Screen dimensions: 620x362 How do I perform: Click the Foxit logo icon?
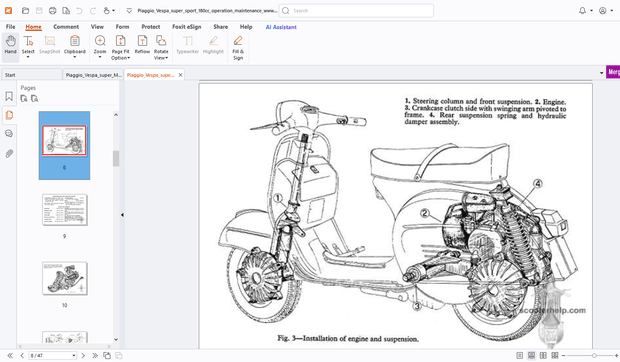pyautogui.click(x=8, y=11)
